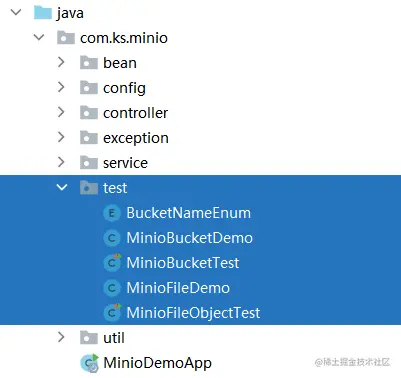Click the util package folder icon

pos(89,337)
